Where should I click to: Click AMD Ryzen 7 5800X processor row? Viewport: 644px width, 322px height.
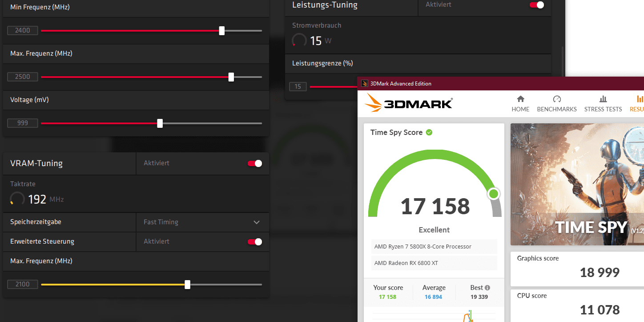(434, 246)
